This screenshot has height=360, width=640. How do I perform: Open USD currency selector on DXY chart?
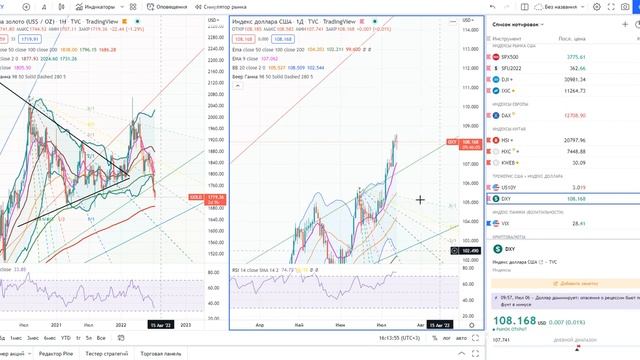(x=468, y=20)
